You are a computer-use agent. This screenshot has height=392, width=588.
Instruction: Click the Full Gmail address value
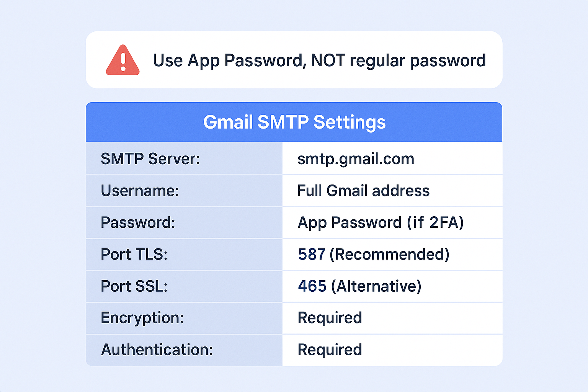click(x=363, y=191)
